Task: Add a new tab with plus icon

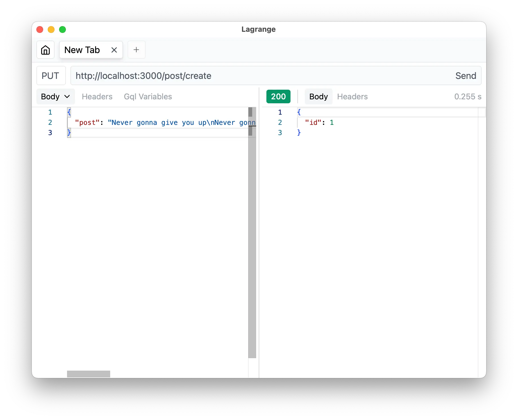Action: point(136,50)
